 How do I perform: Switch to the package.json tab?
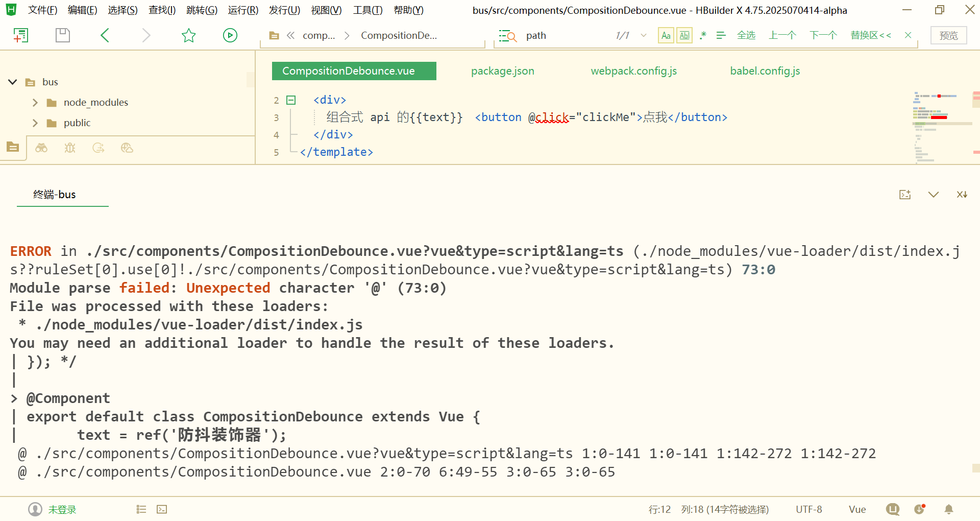[503, 71]
